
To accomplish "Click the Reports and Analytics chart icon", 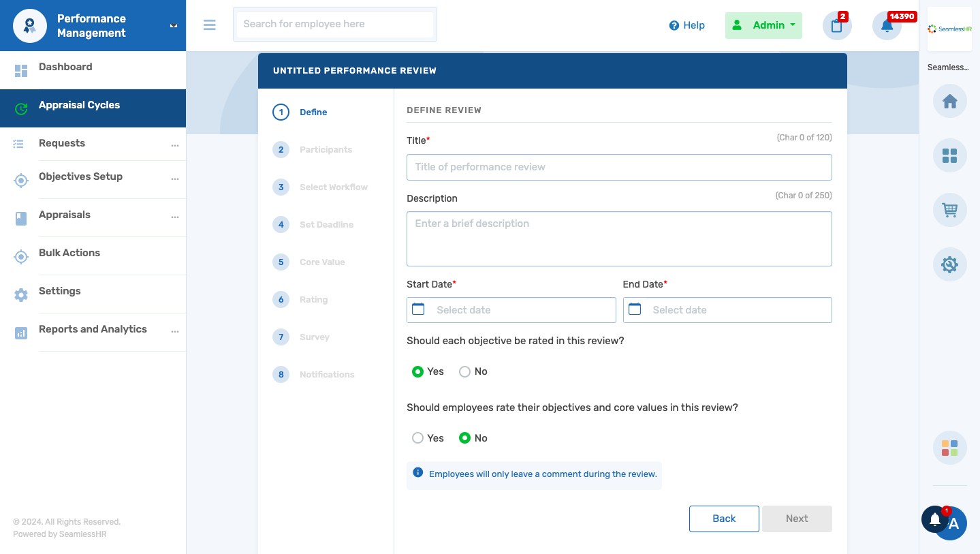I will tap(21, 333).
